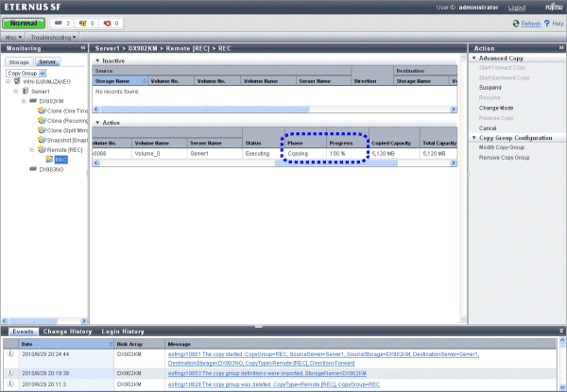Click left arrow of Inactive table scrollbar
The image size is (567, 392).
[x=96, y=110]
